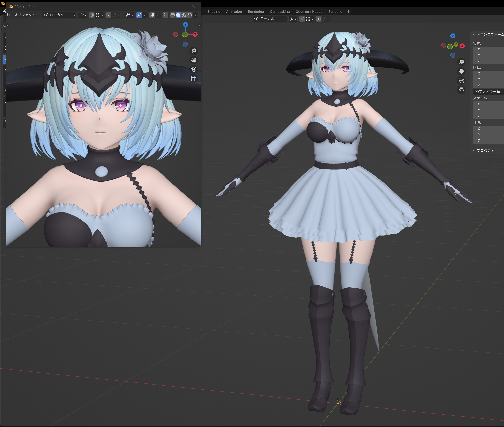Select wireframe shading mode in floating viewport
The width and height of the screenshot is (504, 427).
click(172, 15)
